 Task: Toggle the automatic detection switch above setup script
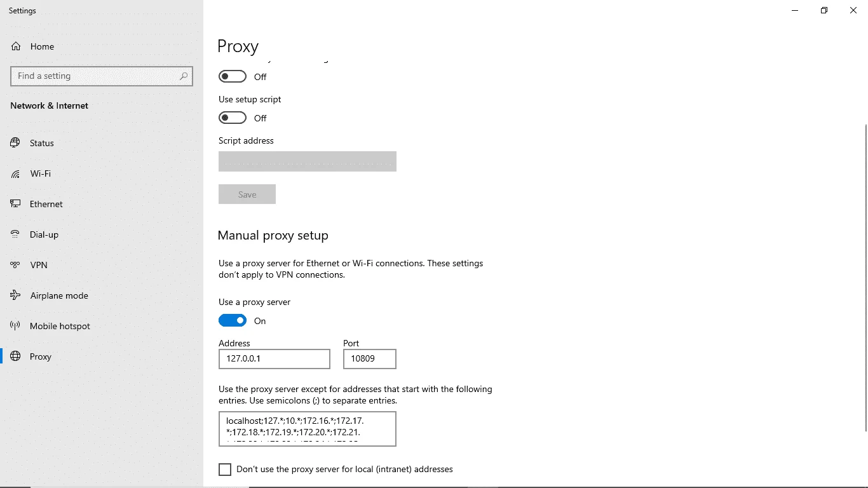coord(233,76)
